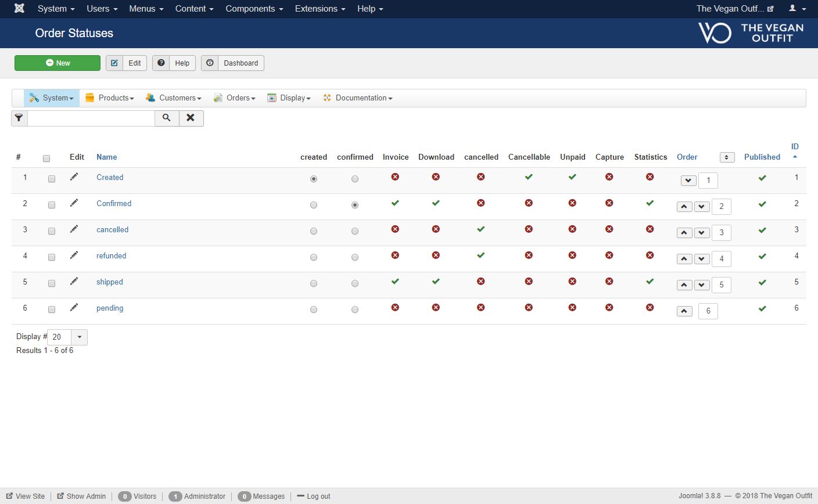Click the filter search text field
This screenshot has height=504, width=818.
pyautogui.click(x=91, y=118)
